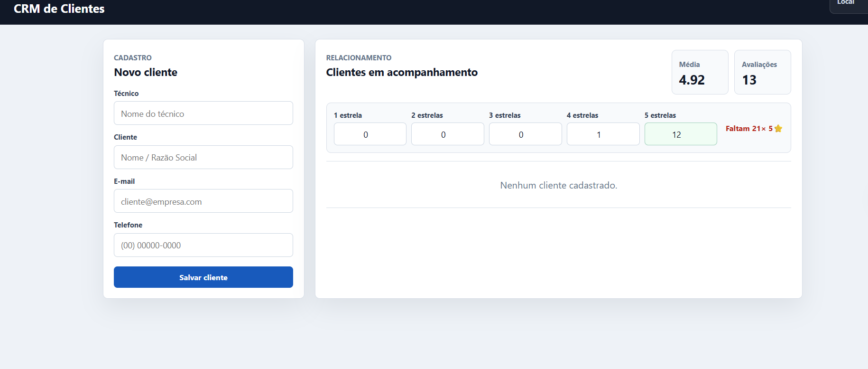Select the Telefone input field
The height and width of the screenshot is (369, 868).
click(203, 245)
